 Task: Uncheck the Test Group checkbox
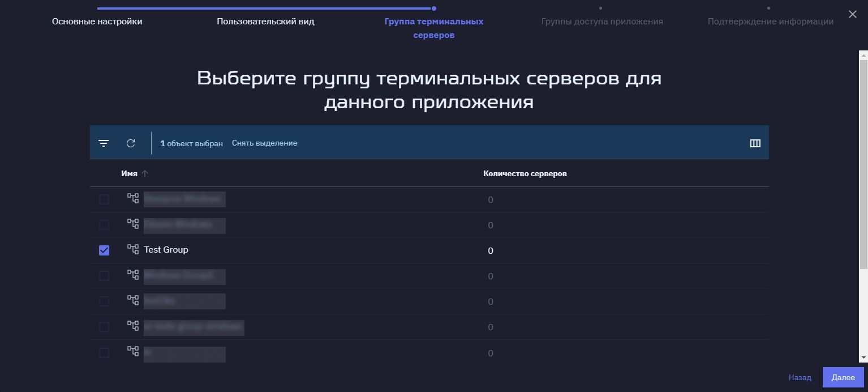pyautogui.click(x=104, y=250)
